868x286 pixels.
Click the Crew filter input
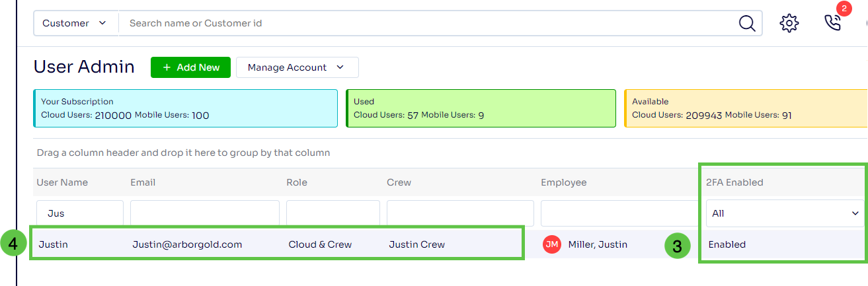(x=459, y=213)
